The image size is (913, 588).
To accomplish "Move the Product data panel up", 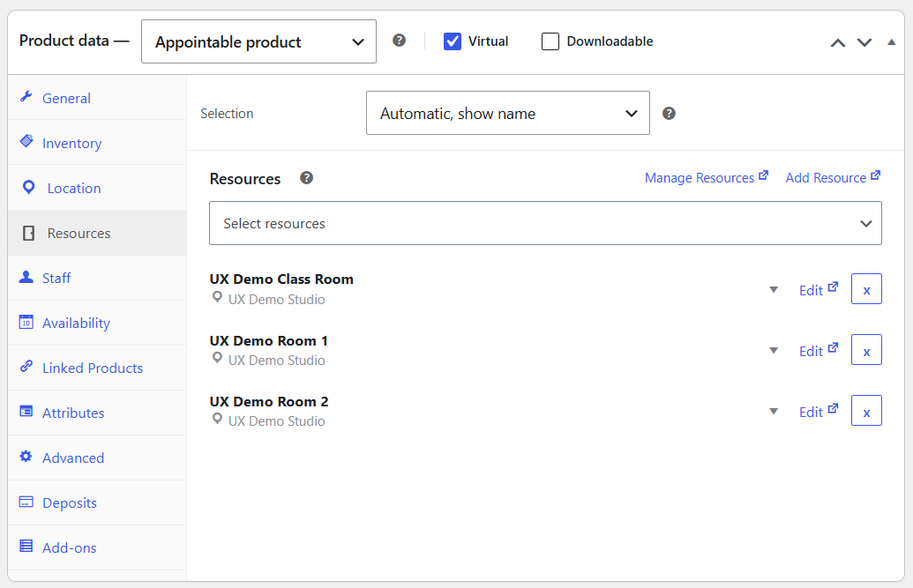I will tap(837, 42).
